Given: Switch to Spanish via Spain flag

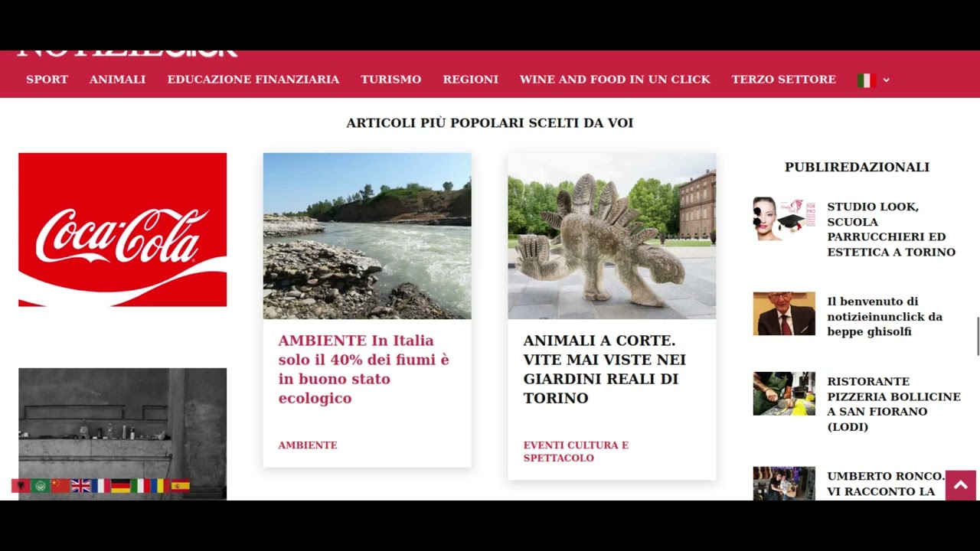Looking at the screenshot, I should pos(180,486).
